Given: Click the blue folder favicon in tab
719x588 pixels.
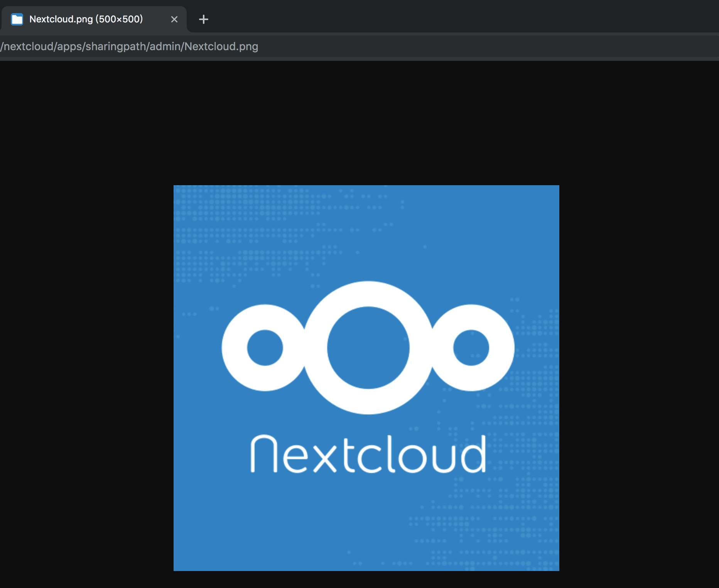Looking at the screenshot, I should 17,19.
